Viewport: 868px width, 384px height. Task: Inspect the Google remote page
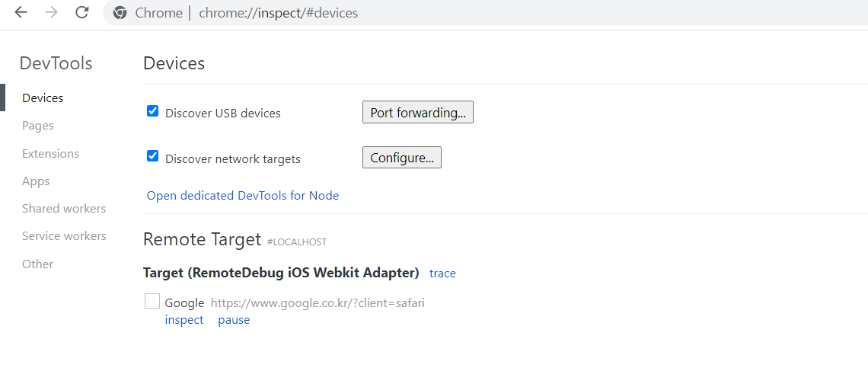tap(184, 320)
